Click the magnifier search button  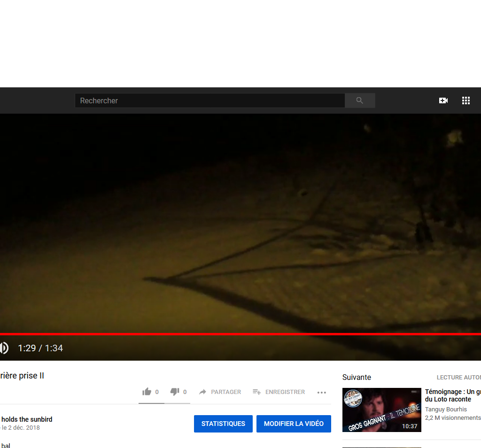point(360,100)
